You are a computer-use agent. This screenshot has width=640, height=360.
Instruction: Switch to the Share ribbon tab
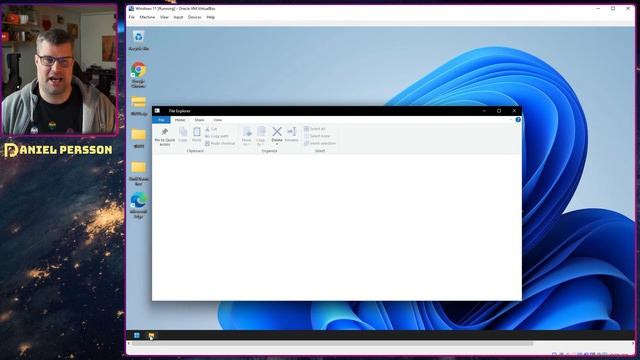pyautogui.click(x=199, y=120)
